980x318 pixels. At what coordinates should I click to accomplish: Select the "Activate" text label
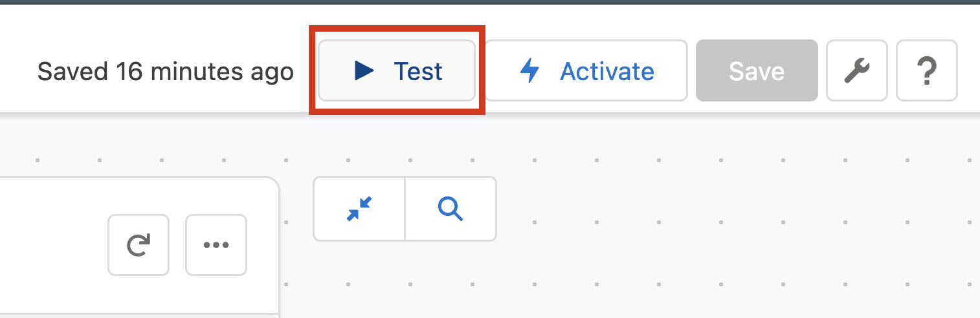tap(607, 71)
